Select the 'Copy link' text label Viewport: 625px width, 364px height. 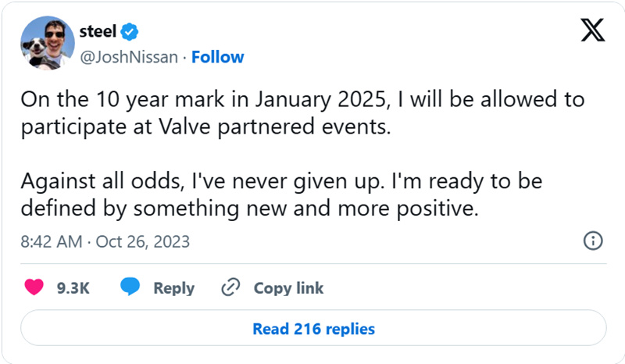coord(288,288)
